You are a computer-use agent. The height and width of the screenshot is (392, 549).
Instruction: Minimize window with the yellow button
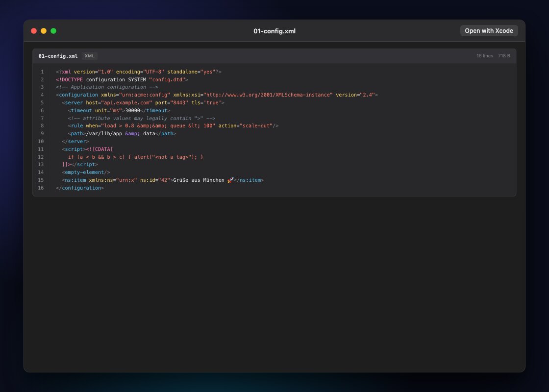(44, 31)
